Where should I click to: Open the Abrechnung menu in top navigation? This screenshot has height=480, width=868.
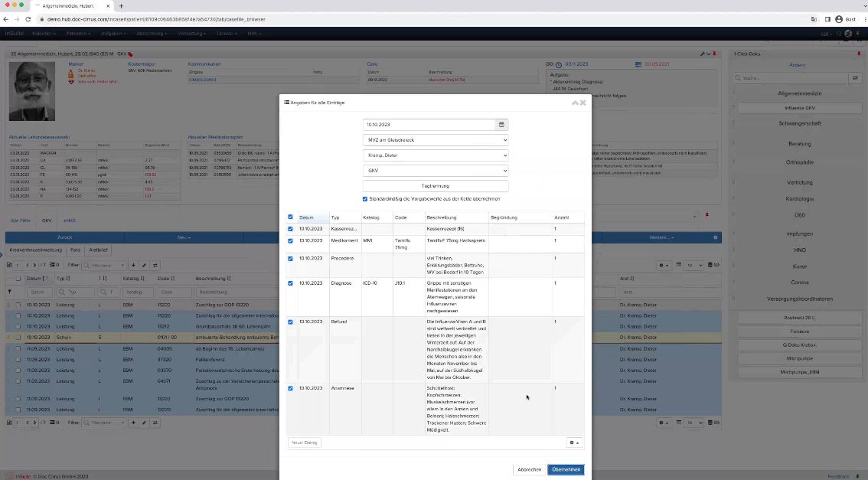click(x=151, y=34)
